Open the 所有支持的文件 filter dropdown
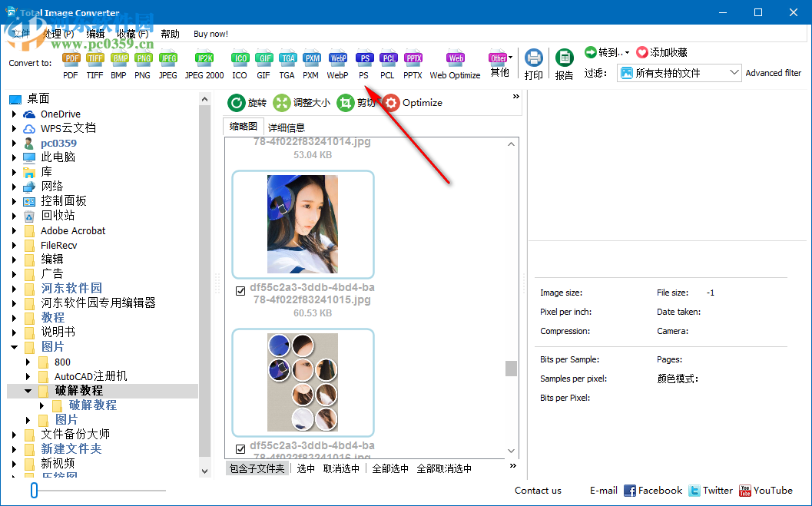 pos(735,73)
